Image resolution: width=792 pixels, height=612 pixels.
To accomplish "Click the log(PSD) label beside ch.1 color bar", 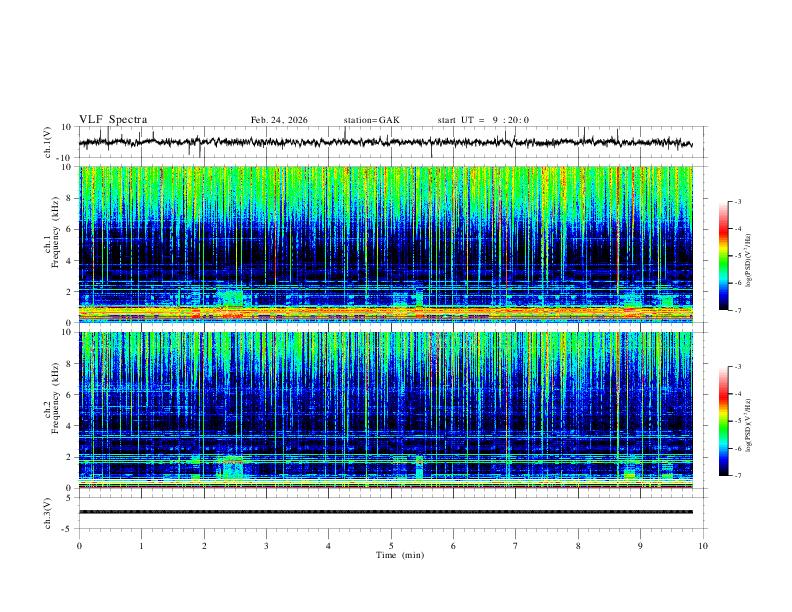I will click(748, 260).
